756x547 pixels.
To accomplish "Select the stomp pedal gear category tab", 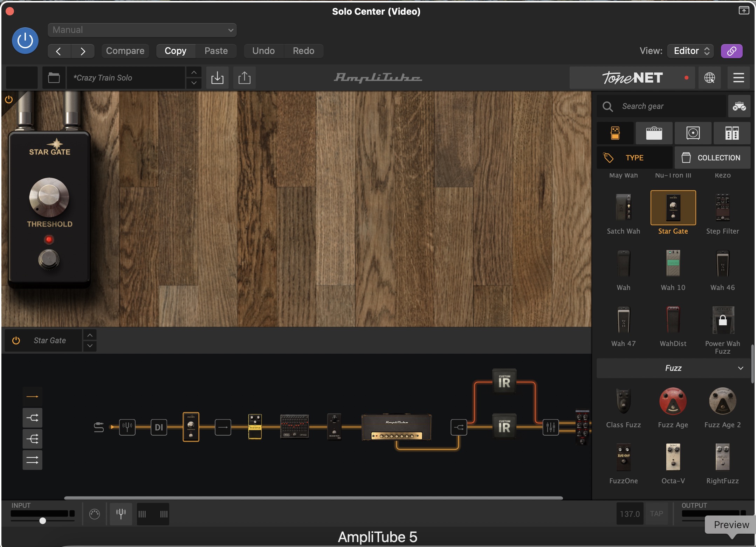I will (x=615, y=133).
